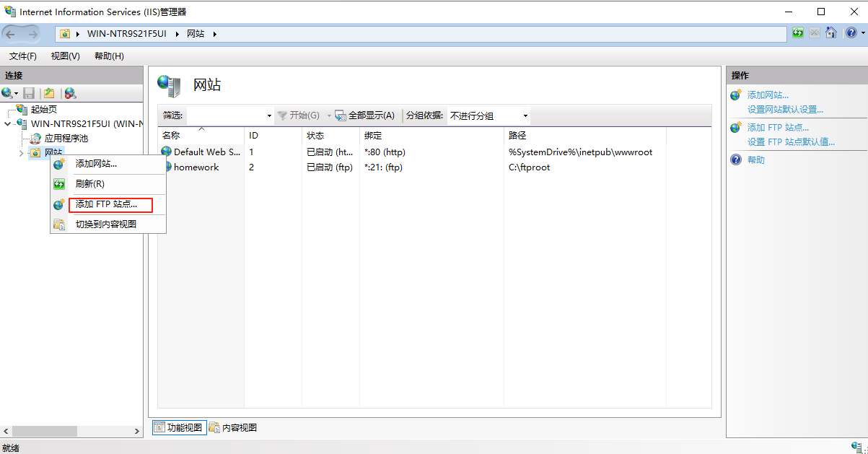
Task: Click 添加网站... link in the 操作 pane
Action: point(768,95)
